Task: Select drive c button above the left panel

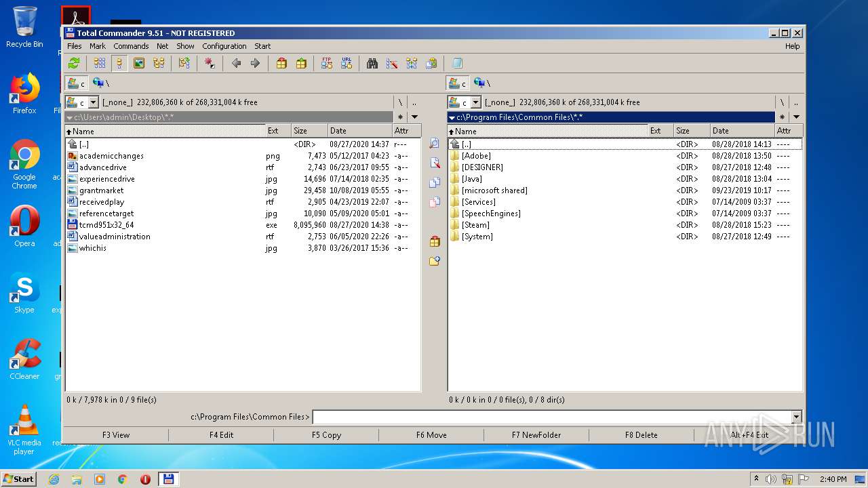Action: (77, 83)
